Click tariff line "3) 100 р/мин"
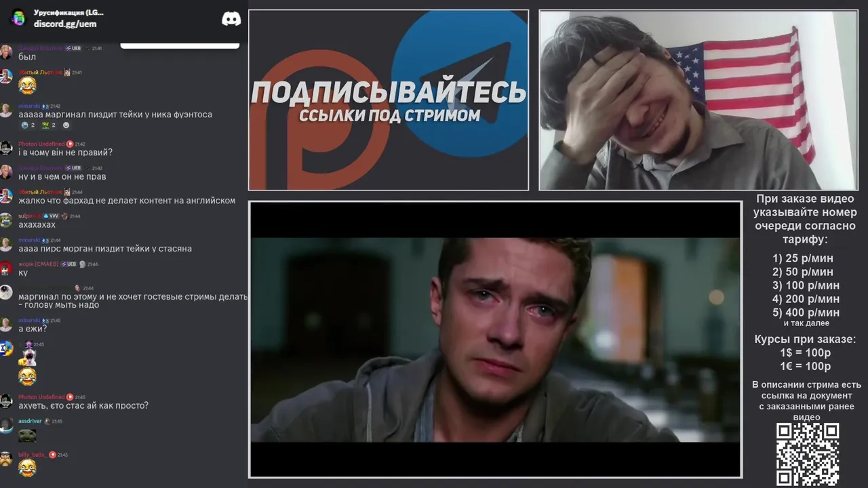This screenshot has height=488, width=868. [806, 285]
